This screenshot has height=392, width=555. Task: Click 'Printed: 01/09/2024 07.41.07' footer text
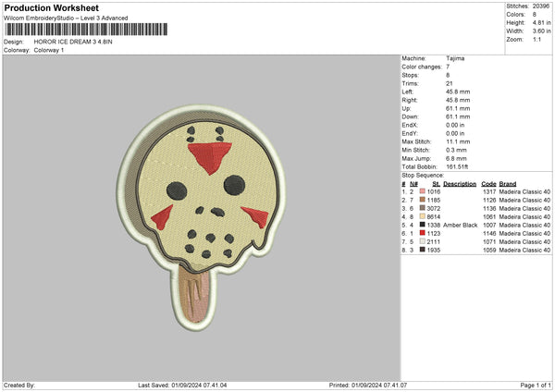tap(368, 385)
